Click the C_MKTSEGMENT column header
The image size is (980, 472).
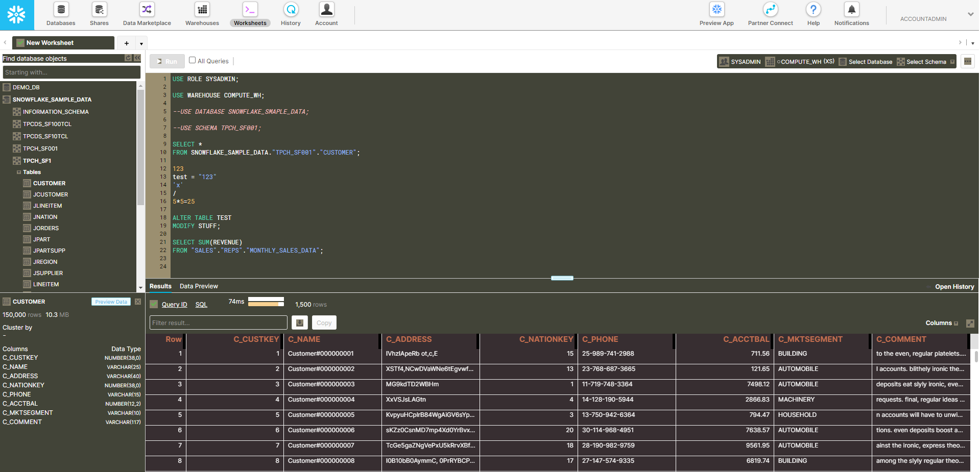point(822,339)
